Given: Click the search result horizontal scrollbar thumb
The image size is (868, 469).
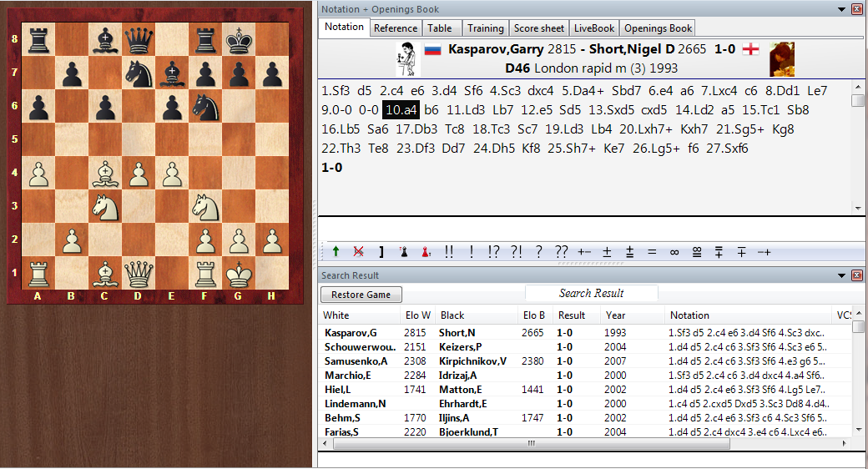Looking at the screenshot, I should pyautogui.click(x=531, y=443).
